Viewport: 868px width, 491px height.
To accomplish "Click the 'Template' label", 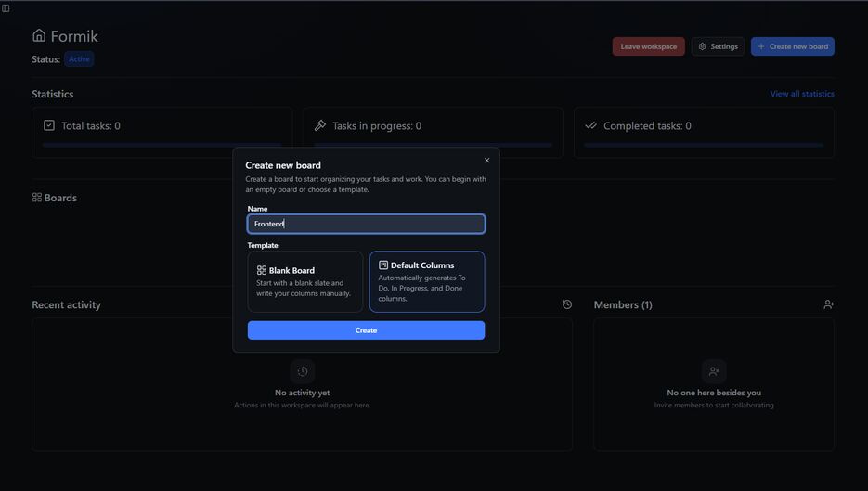I will [x=263, y=245].
